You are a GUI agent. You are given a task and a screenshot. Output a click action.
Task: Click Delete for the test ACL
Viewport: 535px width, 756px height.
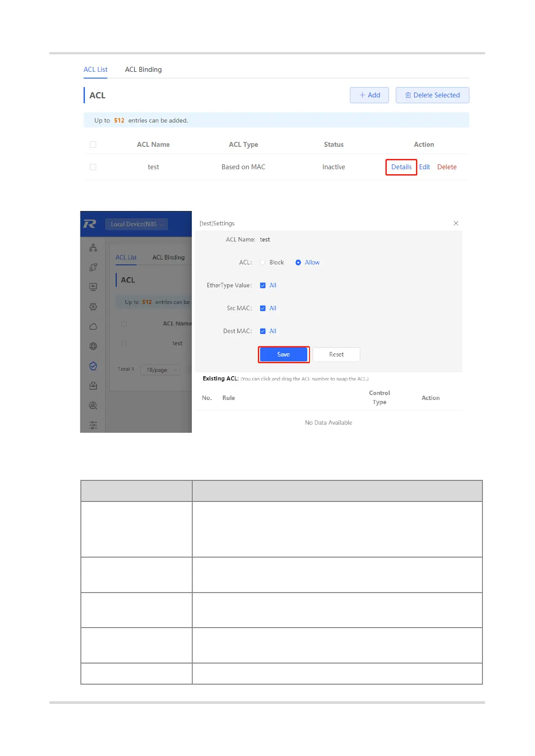coord(447,167)
